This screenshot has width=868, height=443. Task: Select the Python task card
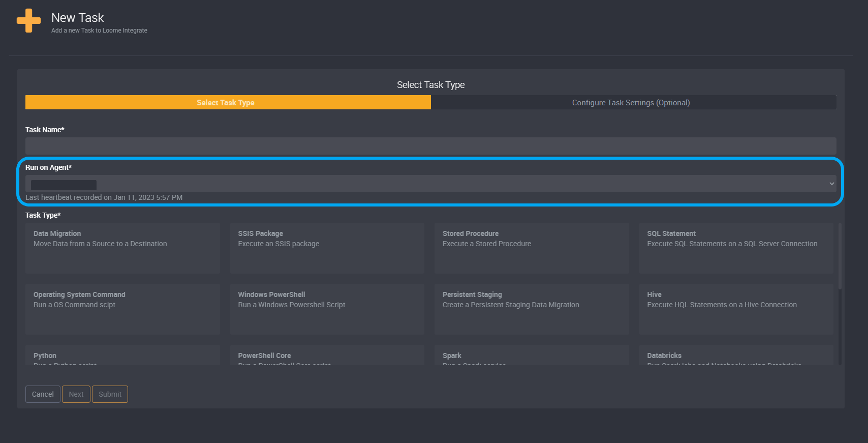click(122, 355)
